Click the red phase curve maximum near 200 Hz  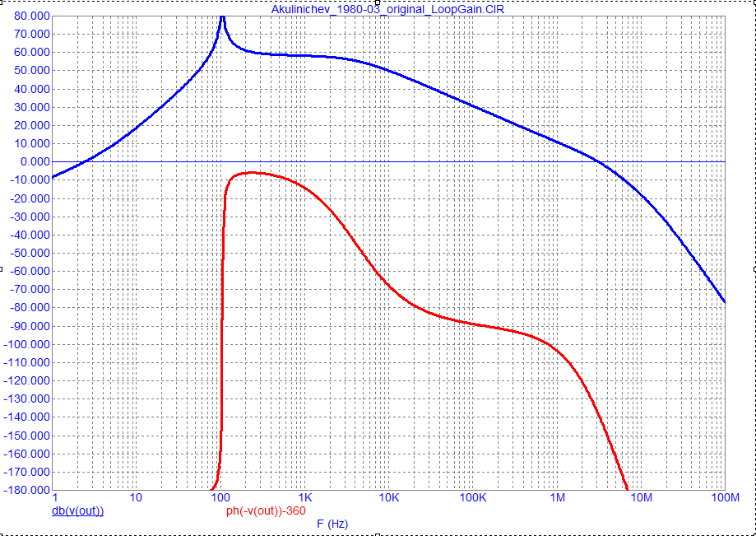(253, 172)
